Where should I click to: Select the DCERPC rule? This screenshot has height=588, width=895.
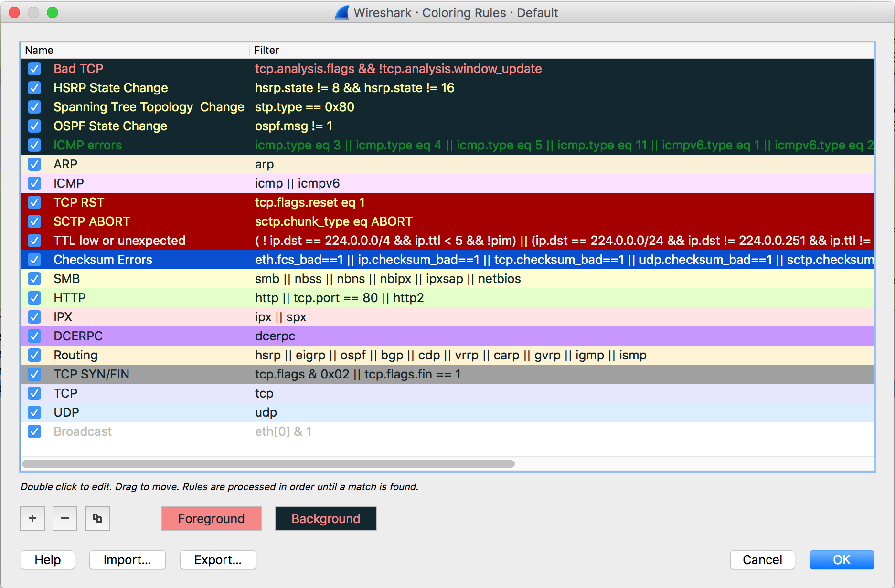[143, 336]
